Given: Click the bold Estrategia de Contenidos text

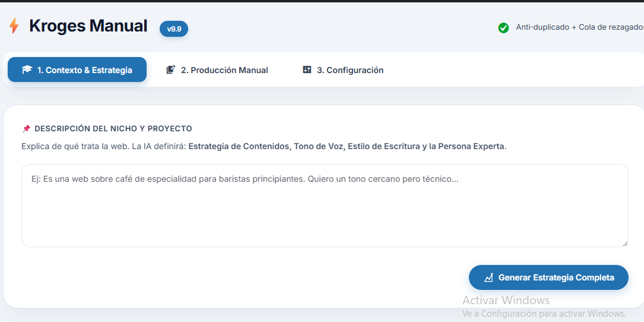Looking at the screenshot, I should pos(240,146).
